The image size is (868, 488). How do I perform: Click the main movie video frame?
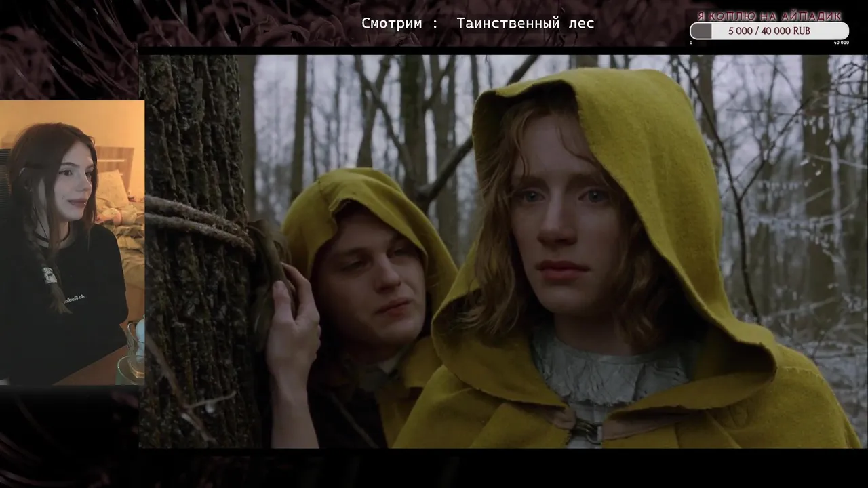click(502, 251)
